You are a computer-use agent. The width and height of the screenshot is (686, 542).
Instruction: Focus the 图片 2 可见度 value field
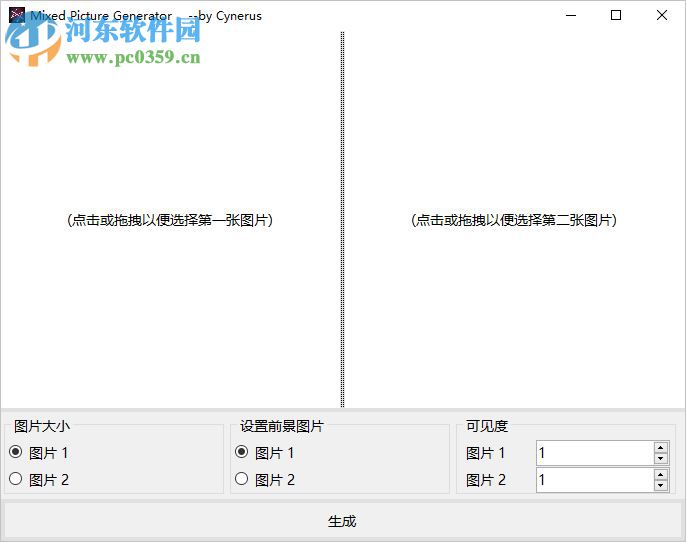pos(595,480)
